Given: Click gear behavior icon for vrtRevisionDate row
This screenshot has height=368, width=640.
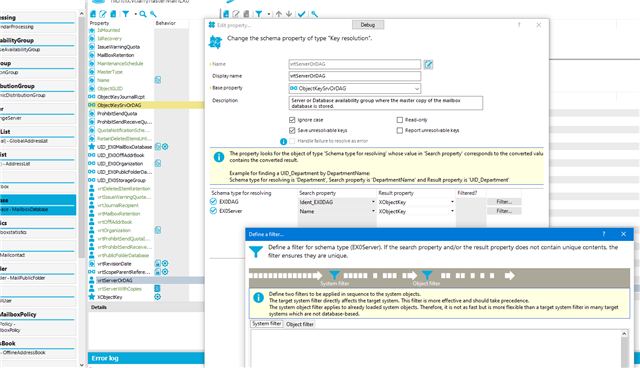Looking at the screenshot, I should tap(165, 264).
